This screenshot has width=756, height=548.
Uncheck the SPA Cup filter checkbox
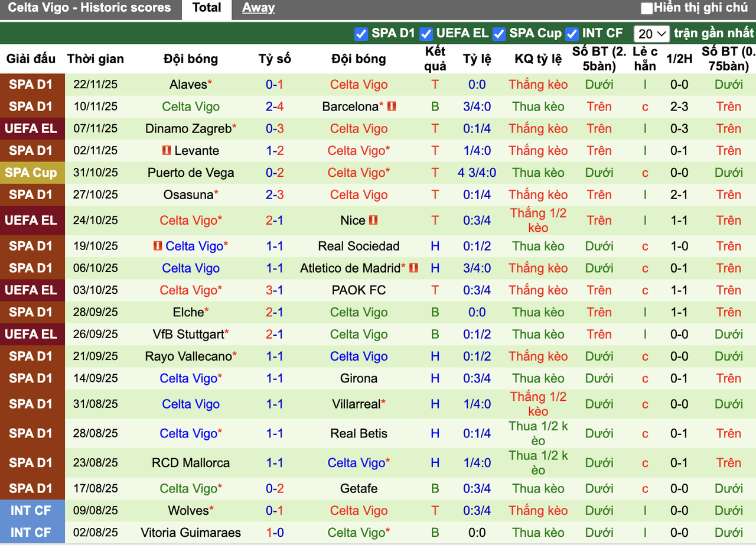tap(499, 34)
